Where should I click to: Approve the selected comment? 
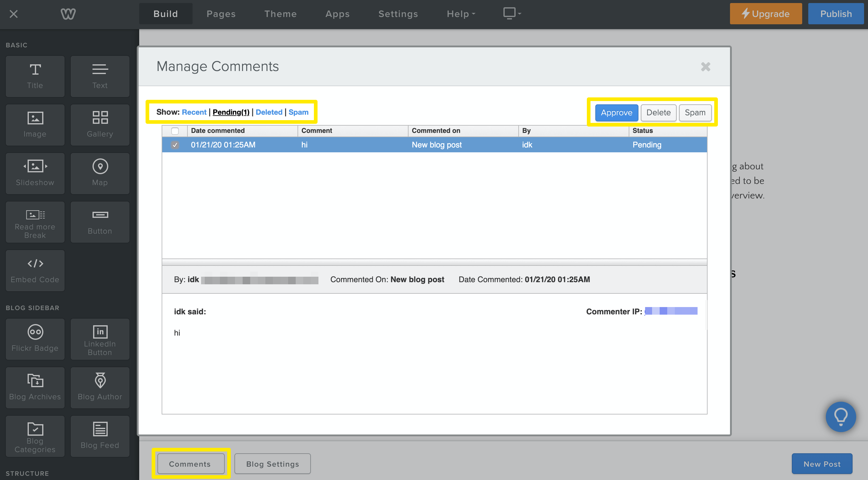coord(616,113)
